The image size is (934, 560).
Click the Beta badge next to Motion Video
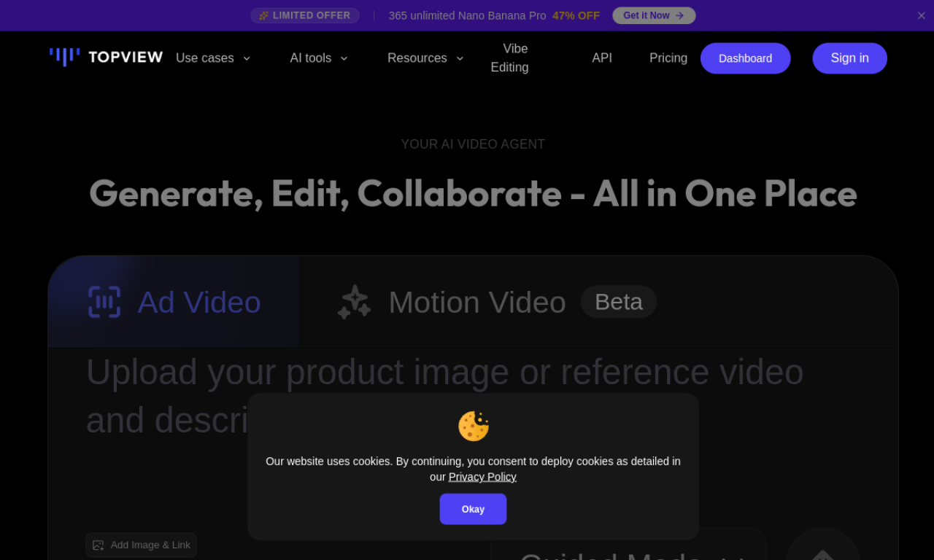[x=618, y=301]
